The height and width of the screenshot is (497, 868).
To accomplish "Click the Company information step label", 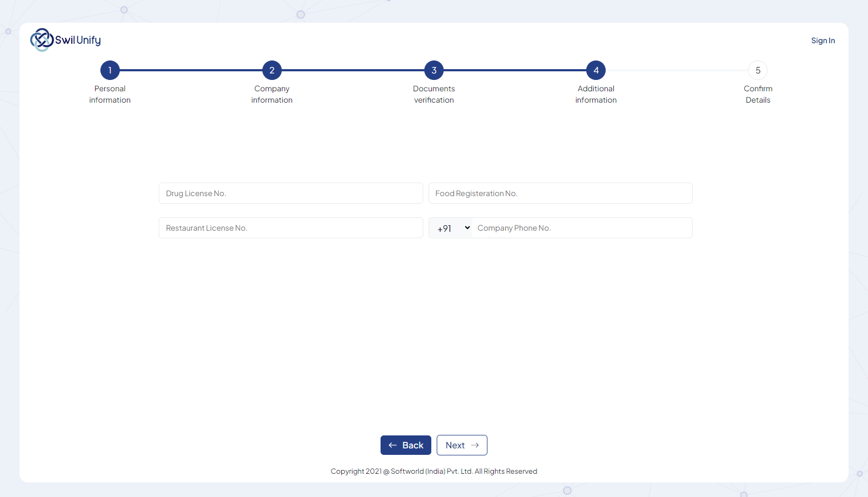I will 272,95.
